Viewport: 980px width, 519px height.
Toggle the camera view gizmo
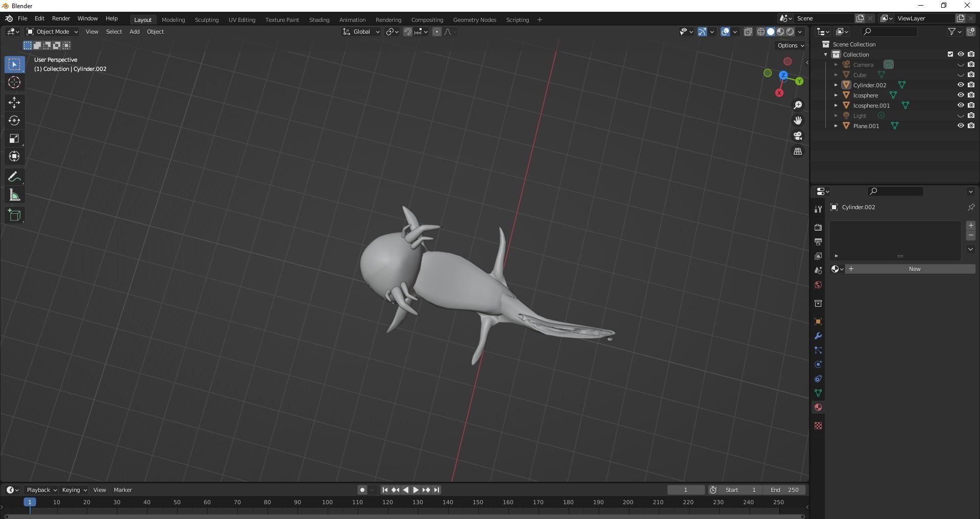point(798,136)
